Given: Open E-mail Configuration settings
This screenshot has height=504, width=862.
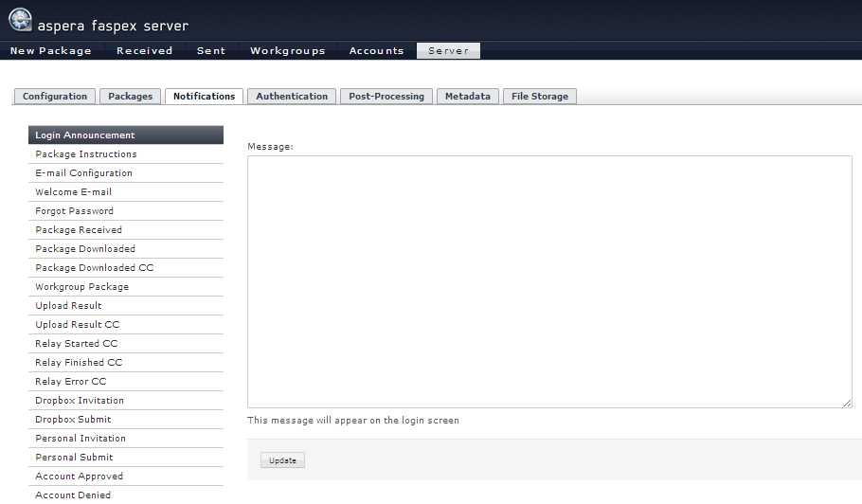Looking at the screenshot, I should (x=126, y=173).
